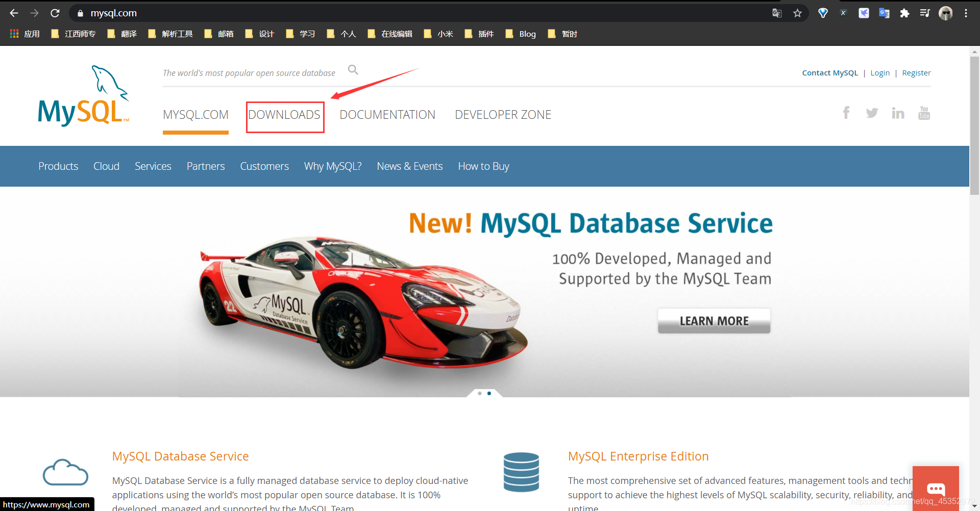Open the 学习 bookmark folder
The width and height of the screenshot is (980, 511).
pos(301,34)
